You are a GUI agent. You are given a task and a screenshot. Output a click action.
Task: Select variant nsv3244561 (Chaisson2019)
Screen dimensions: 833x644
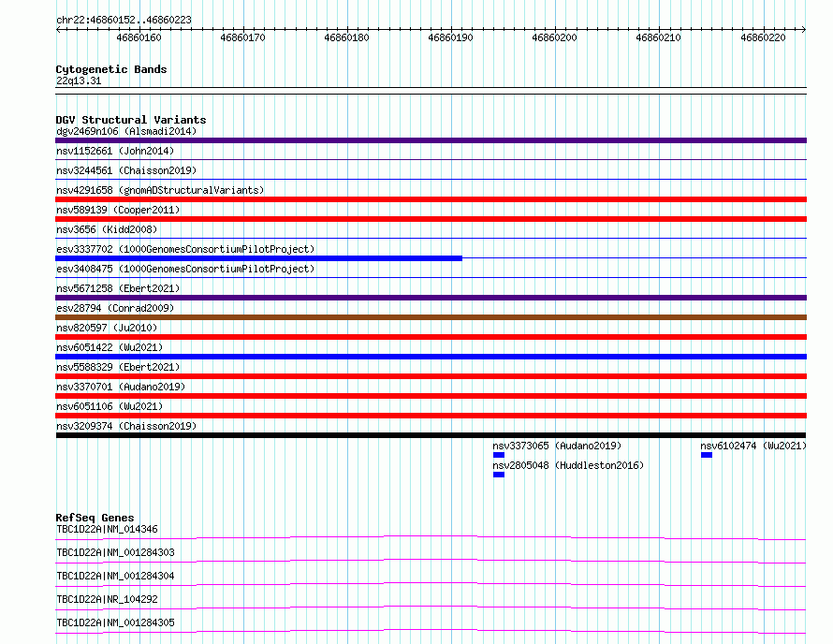(x=126, y=170)
